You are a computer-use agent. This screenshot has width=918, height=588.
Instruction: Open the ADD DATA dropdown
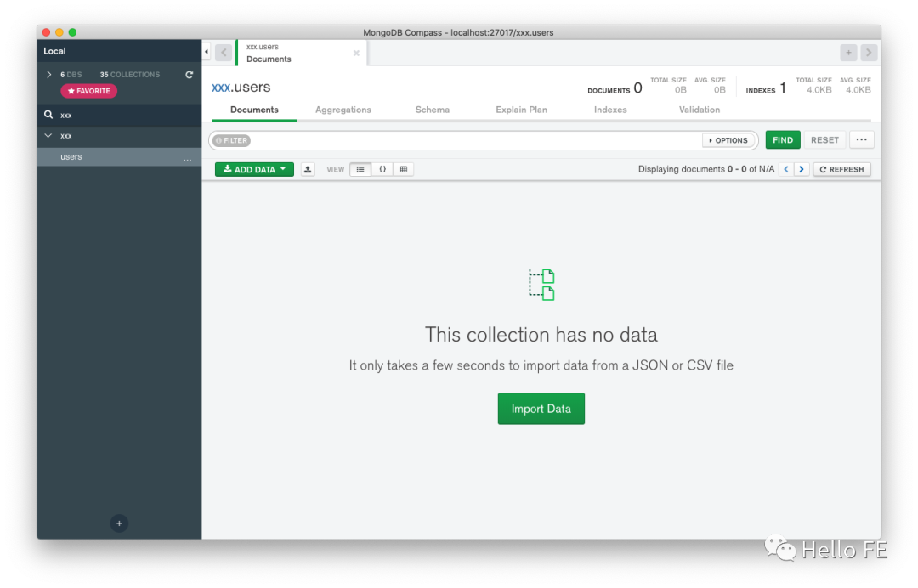(x=254, y=170)
